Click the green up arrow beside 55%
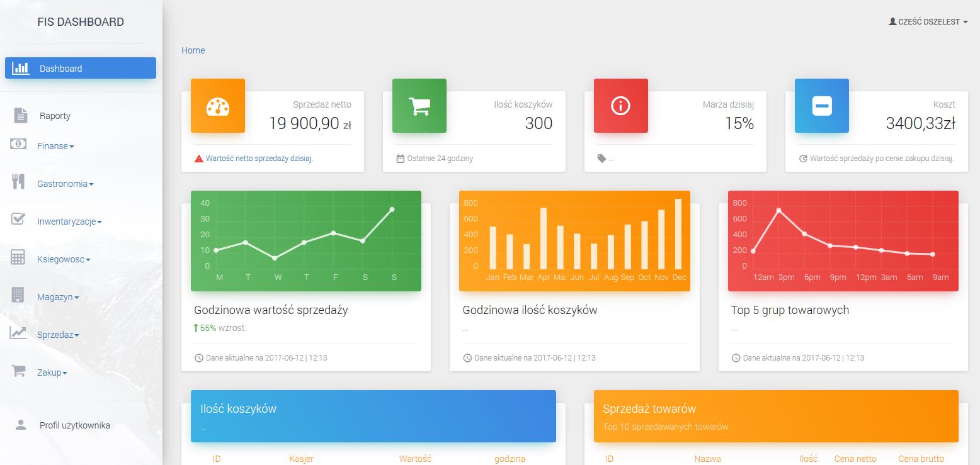The image size is (980, 465). coord(196,328)
